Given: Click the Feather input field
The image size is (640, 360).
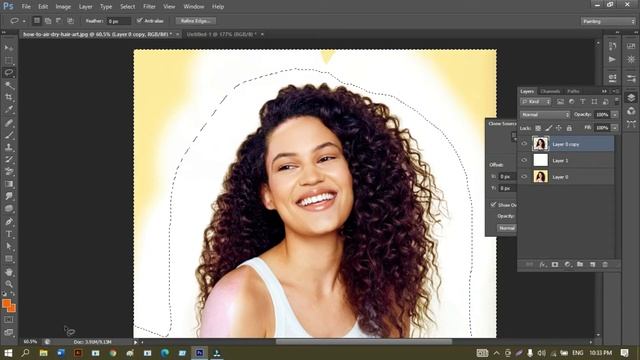Looking at the screenshot, I should coord(119,21).
